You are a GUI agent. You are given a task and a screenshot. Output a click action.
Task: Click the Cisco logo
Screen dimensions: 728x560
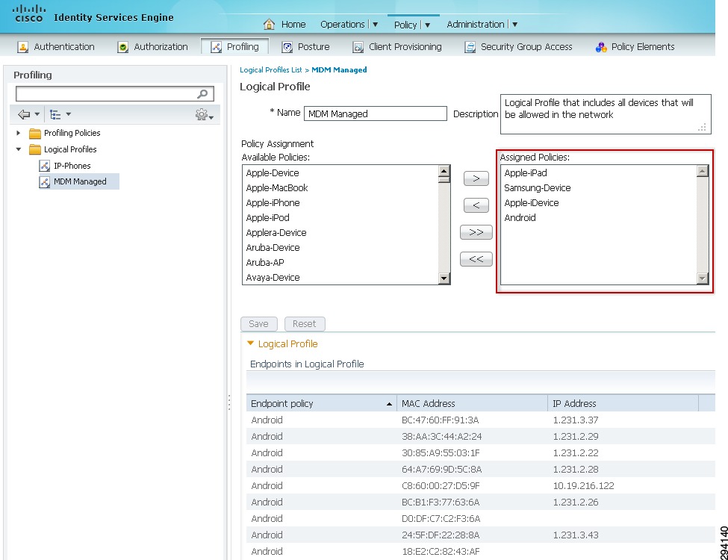[x=29, y=14]
